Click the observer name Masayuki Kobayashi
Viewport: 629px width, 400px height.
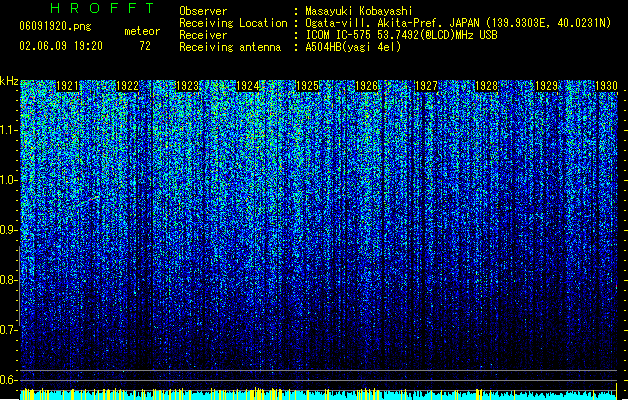359,11
